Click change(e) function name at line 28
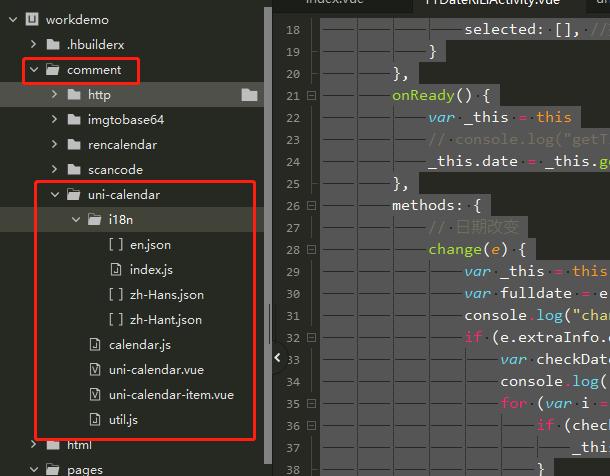 coord(468,249)
